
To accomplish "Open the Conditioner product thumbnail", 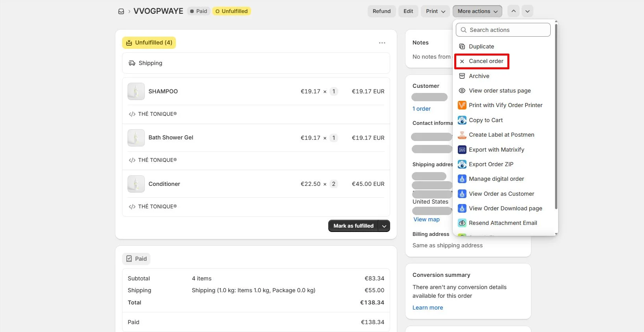I will coord(136,184).
